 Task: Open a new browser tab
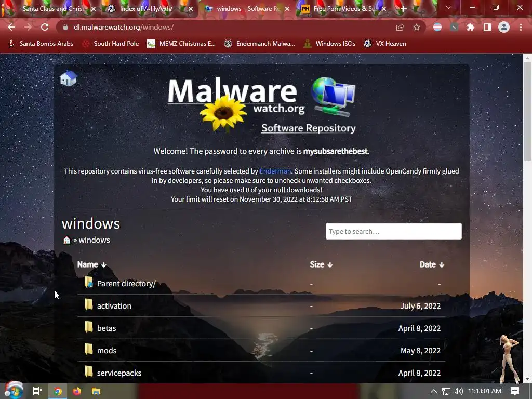click(x=403, y=9)
